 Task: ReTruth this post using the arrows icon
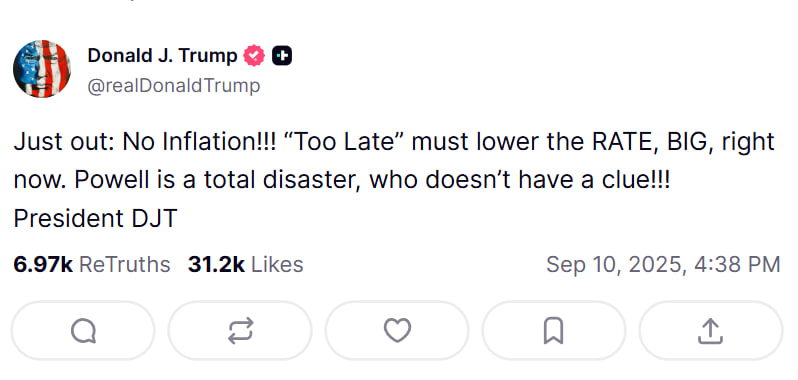(x=240, y=331)
